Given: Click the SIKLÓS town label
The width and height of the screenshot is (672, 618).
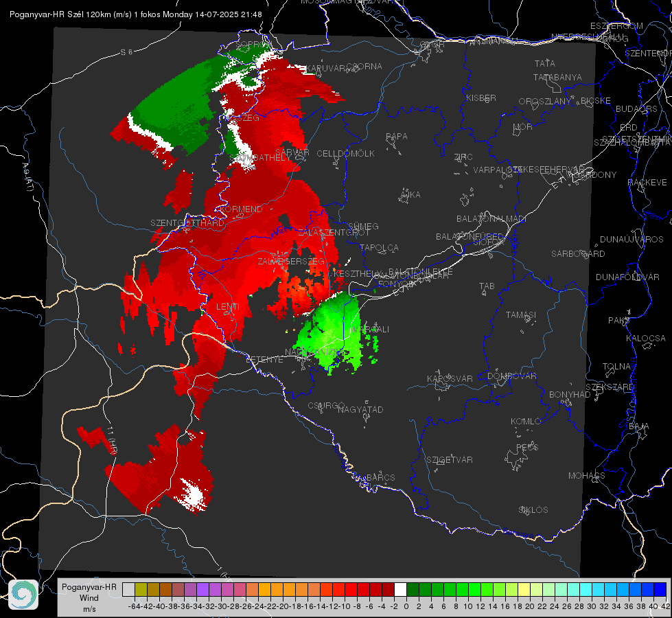Looking at the screenshot, I should [x=533, y=510].
